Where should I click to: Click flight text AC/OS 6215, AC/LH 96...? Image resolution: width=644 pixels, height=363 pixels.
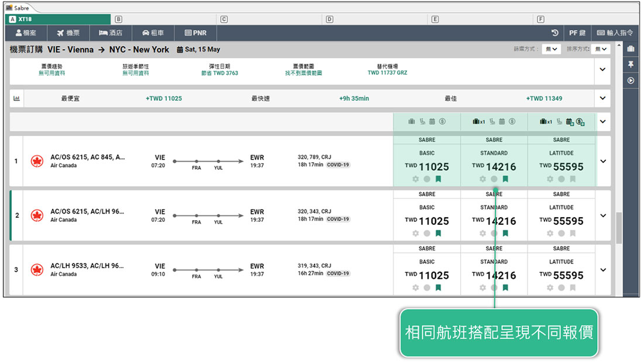click(87, 211)
